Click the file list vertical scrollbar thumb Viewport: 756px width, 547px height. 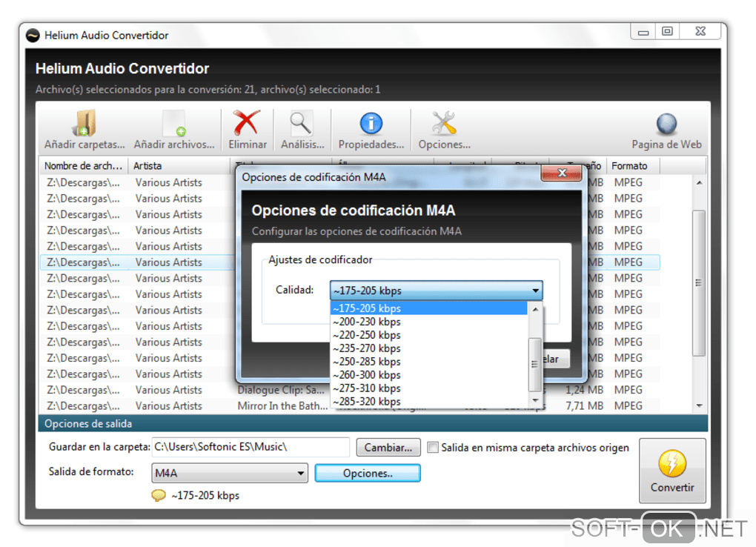click(699, 282)
